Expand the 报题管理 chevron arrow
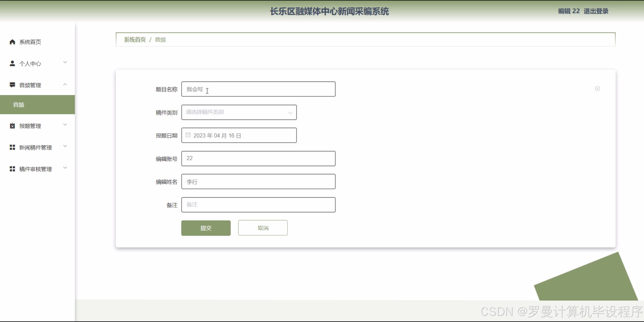 point(65,125)
